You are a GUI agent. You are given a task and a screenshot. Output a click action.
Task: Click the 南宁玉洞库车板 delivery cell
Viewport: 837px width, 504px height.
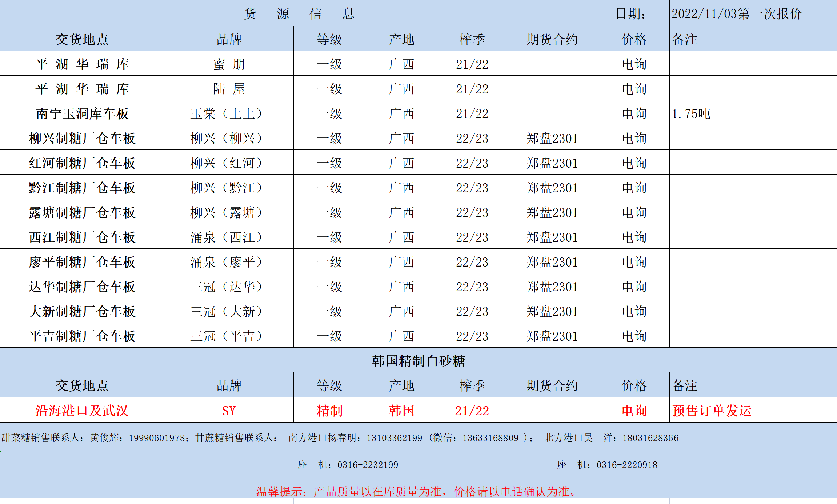pyautogui.click(x=82, y=114)
